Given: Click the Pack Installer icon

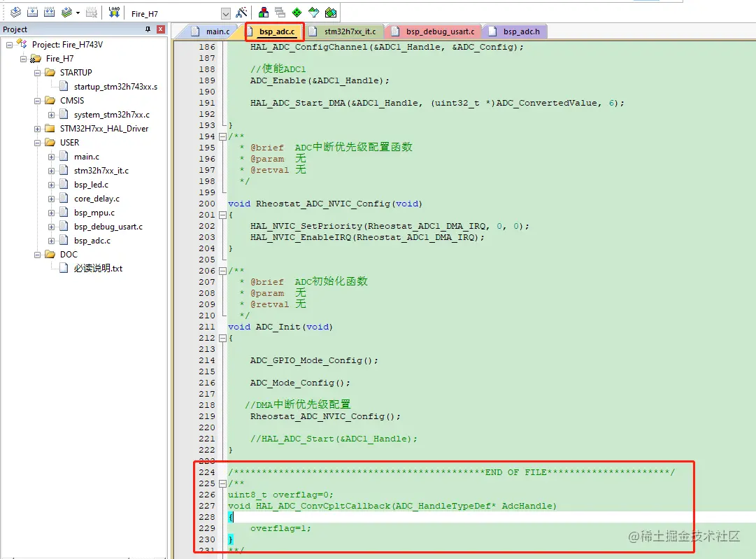Looking at the screenshot, I should tap(331, 13).
